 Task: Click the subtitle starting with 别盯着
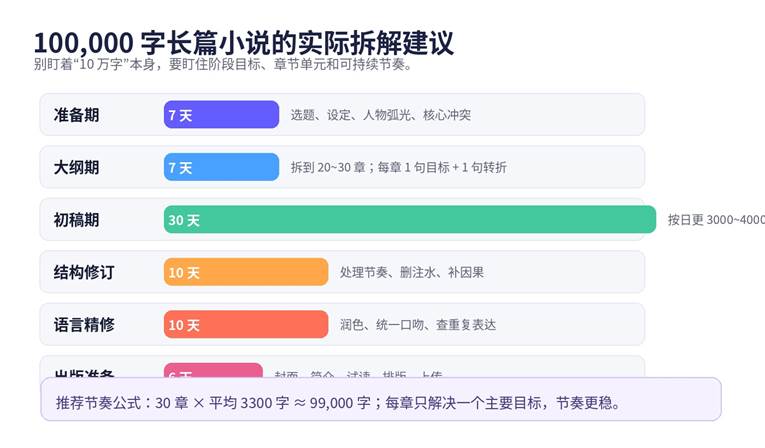[222, 65]
